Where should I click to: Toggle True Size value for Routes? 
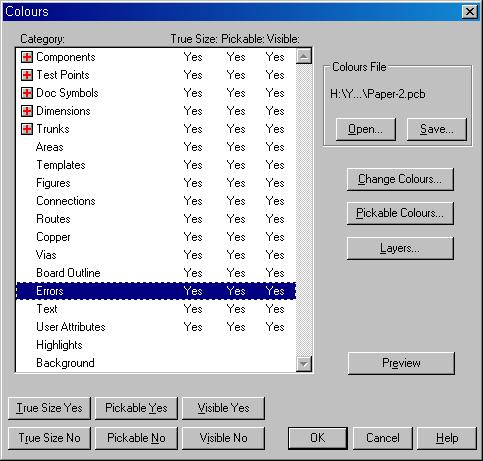tap(193, 219)
